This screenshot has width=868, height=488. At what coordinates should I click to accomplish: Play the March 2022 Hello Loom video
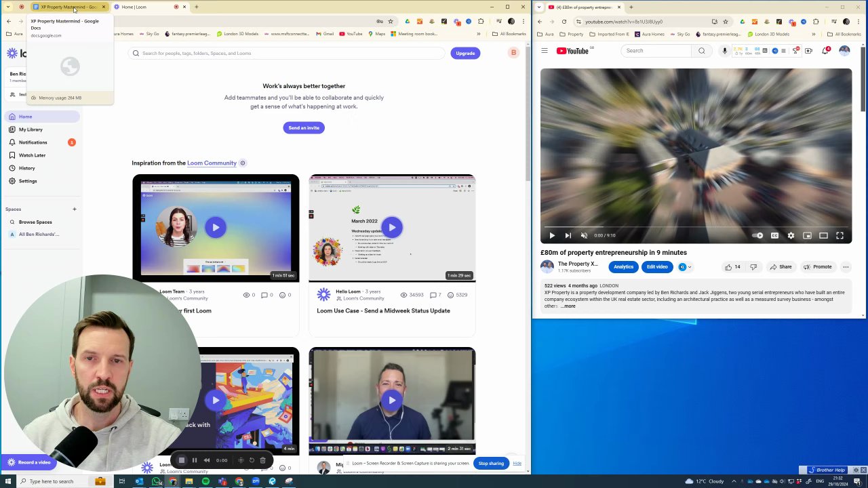392,228
